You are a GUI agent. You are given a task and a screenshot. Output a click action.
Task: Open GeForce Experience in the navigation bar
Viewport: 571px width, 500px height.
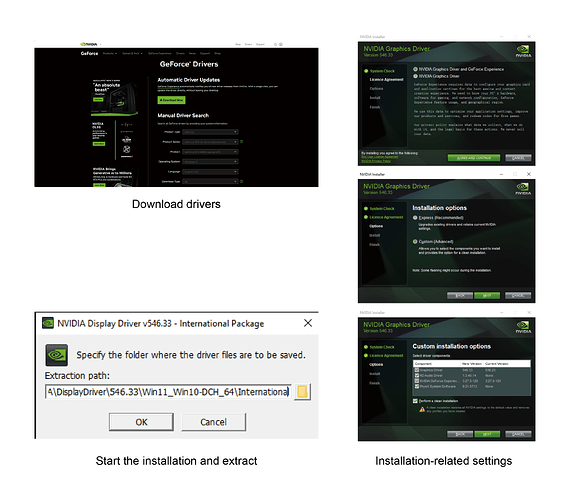tap(160, 54)
